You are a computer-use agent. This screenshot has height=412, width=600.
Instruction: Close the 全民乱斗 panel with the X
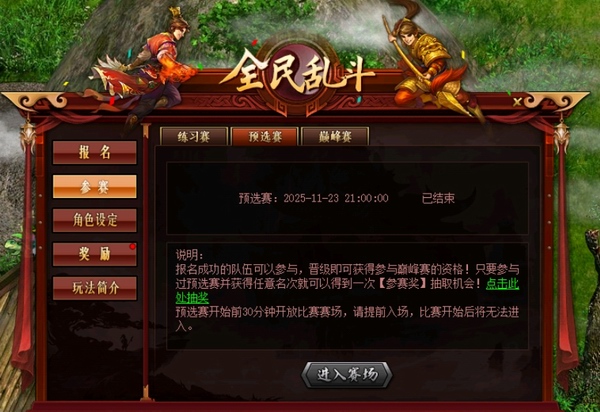tap(517, 102)
